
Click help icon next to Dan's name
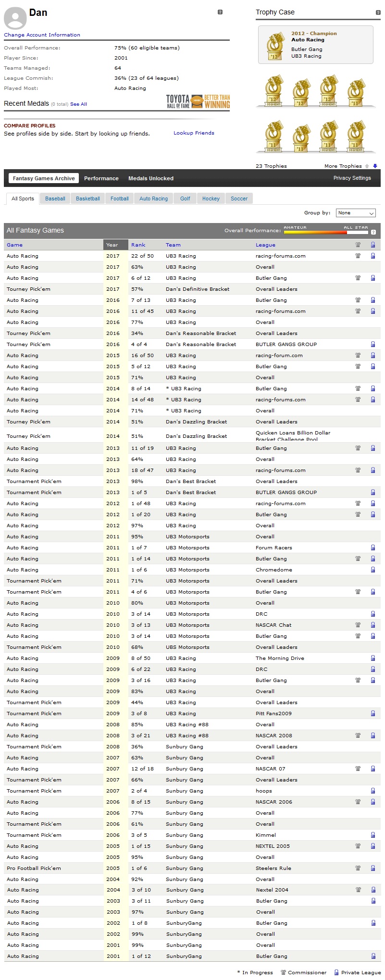click(x=220, y=12)
